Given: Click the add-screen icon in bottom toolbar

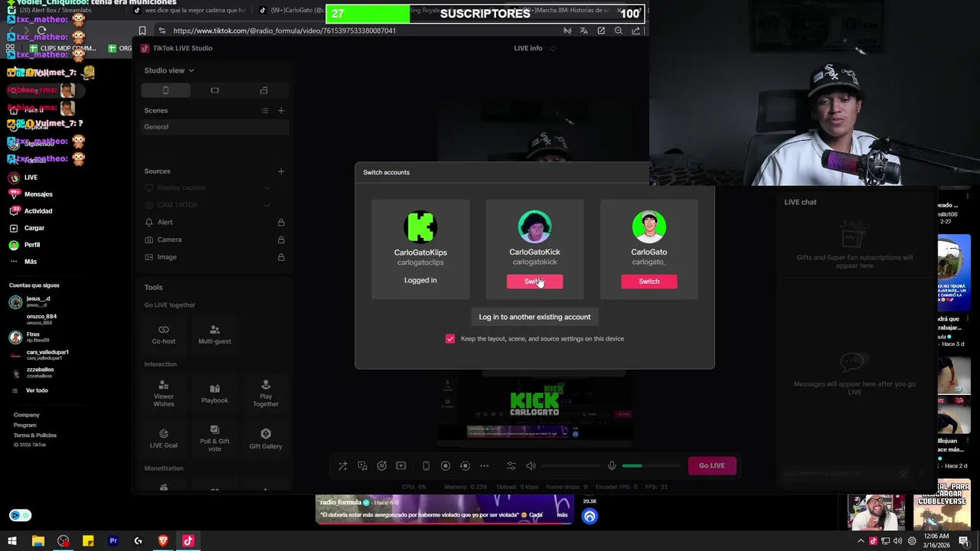Looking at the screenshot, I should click(400, 465).
